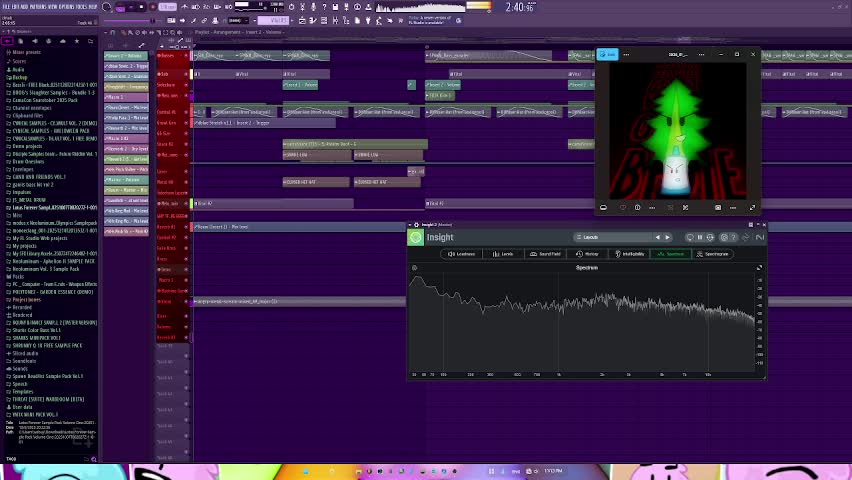Open the HELP menu in the menu bar
The image size is (852, 480).
[x=92, y=7]
